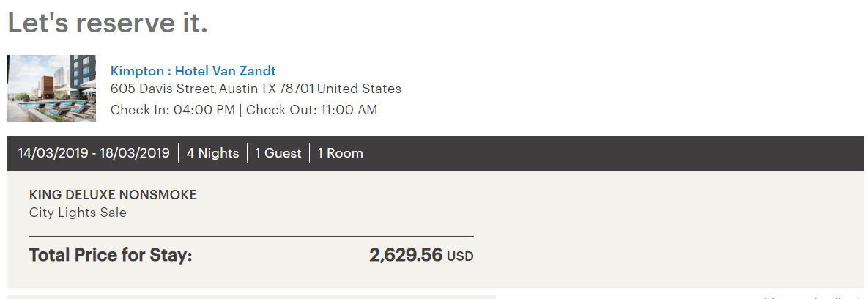Click the Check In: 04:00 PM text
This screenshot has width=868, height=299.
pyautogui.click(x=173, y=110)
